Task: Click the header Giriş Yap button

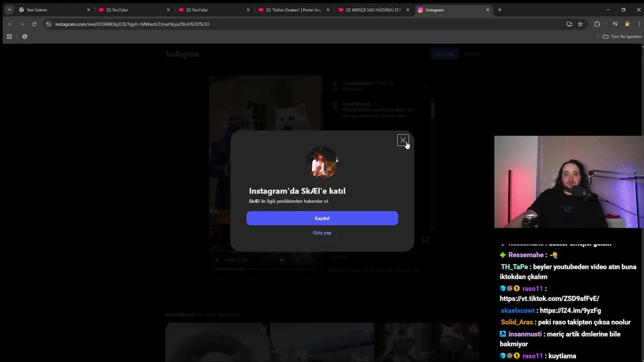Action: point(444,54)
